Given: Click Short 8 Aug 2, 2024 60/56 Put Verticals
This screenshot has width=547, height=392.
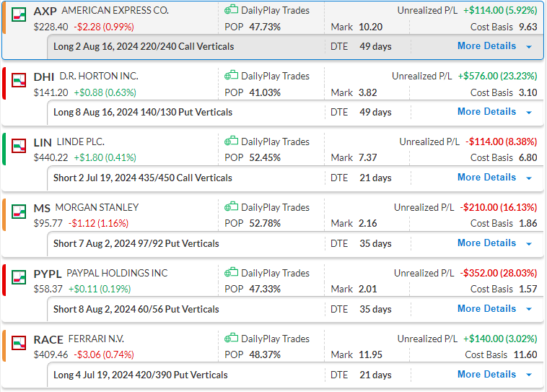Looking at the screenshot, I should point(136,309).
